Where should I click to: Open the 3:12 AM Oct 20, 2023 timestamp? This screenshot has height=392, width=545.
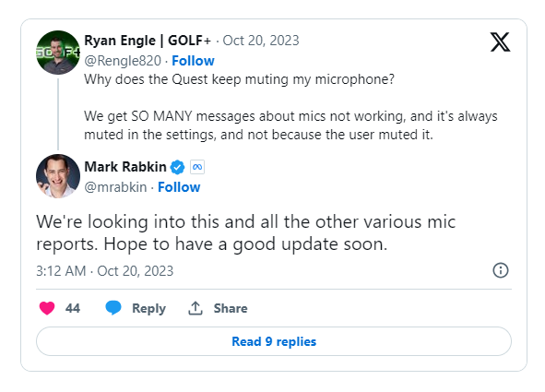(104, 271)
